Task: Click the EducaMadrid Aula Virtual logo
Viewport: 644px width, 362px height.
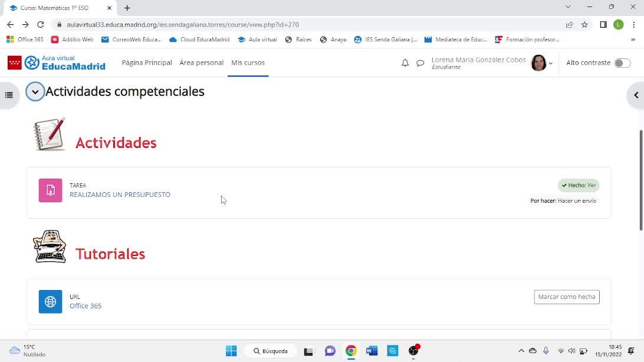Action: click(56, 62)
